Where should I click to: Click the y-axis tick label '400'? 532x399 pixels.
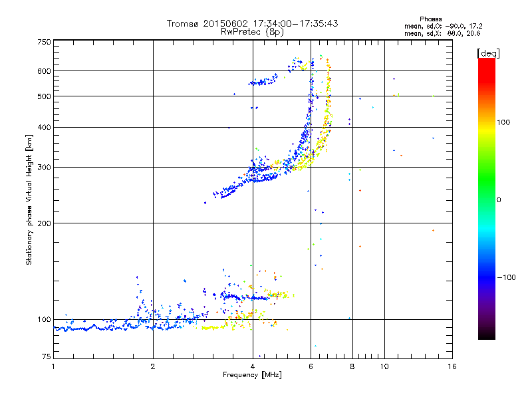[44, 127]
